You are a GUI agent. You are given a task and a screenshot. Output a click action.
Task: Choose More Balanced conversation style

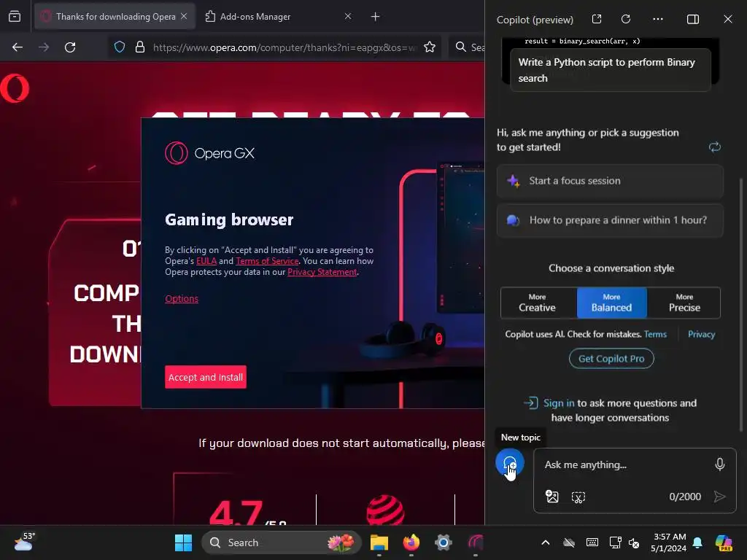tap(612, 303)
